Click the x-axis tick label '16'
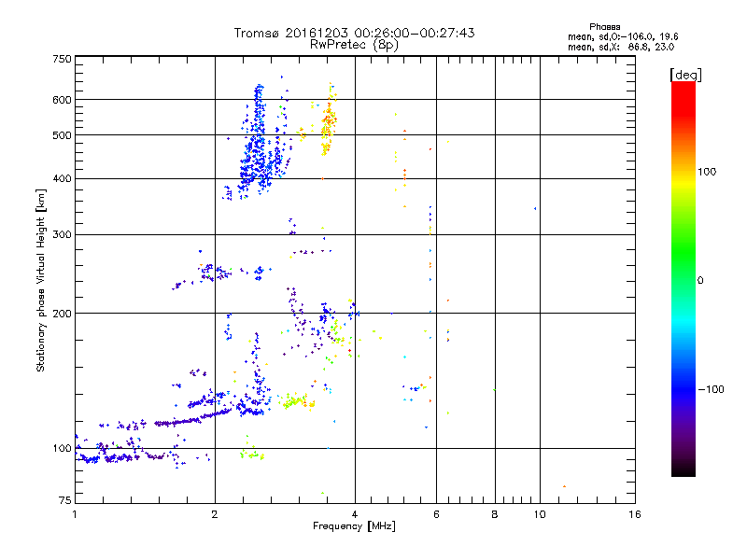This screenshot has width=747, height=560. (x=635, y=514)
